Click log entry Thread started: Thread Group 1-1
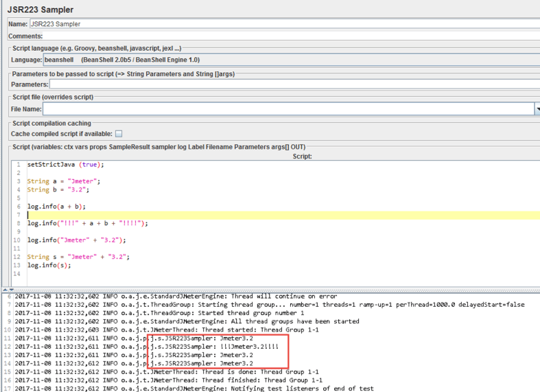Viewport: 540px width, 392px height. 167,330
